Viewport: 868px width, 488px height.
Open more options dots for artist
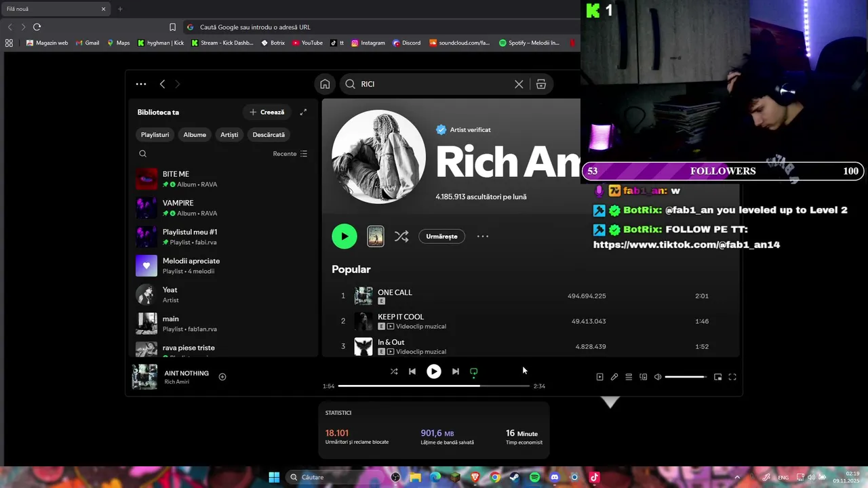point(483,237)
